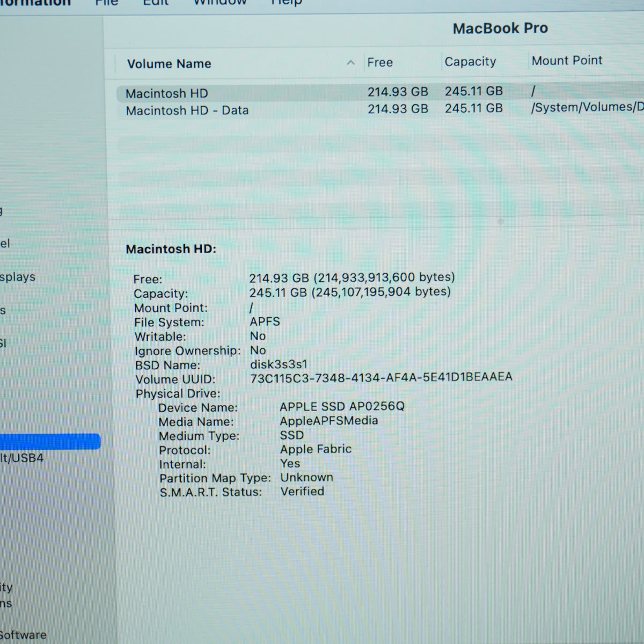Sort by the Capacity column header

click(x=470, y=62)
